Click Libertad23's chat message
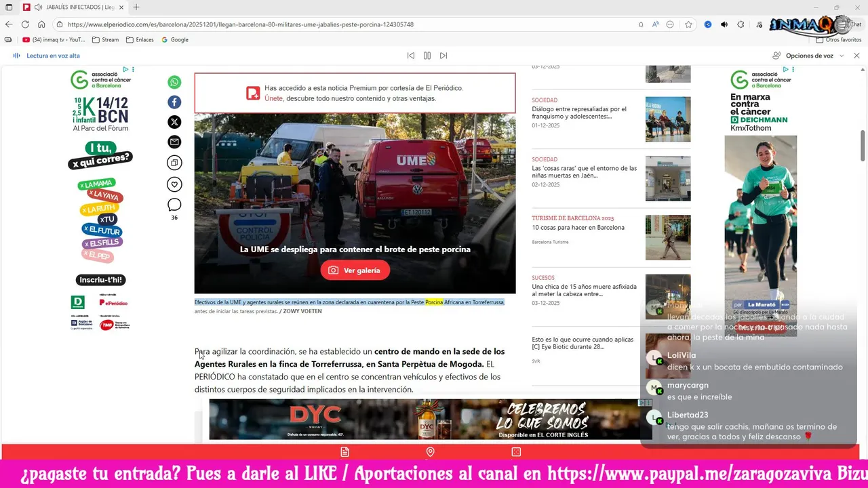Screen dimensions: 868x488 tap(752, 432)
